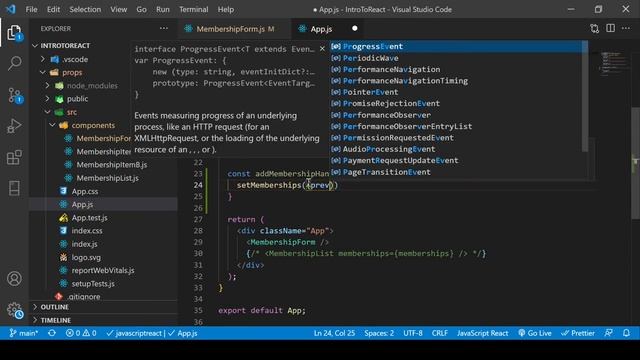640x360 pixels.
Task: Change language mode JavaScript React
Action: coord(482,333)
